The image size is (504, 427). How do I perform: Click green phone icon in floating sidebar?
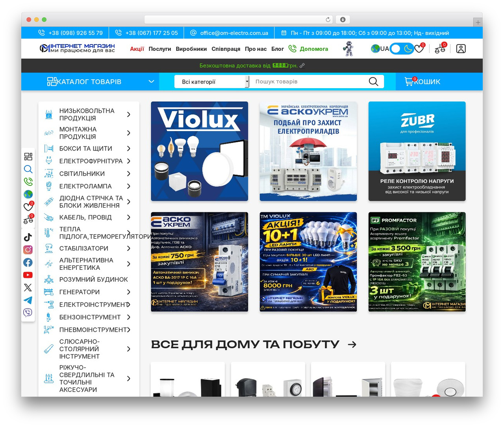click(28, 182)
